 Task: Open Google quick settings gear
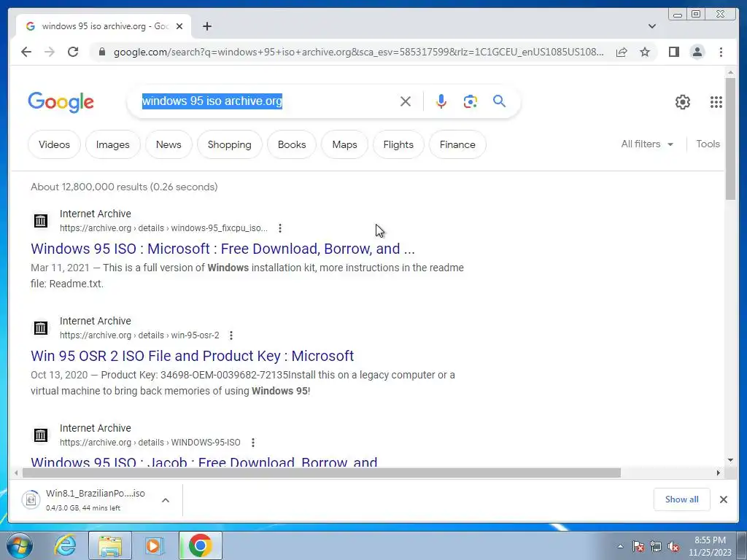coord(683,102)
